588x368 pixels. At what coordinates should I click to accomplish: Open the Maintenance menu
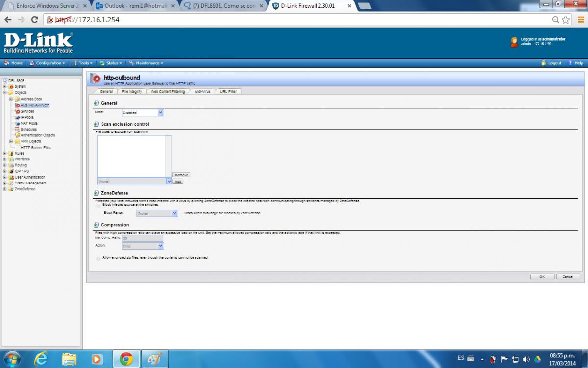click(146, 63)
